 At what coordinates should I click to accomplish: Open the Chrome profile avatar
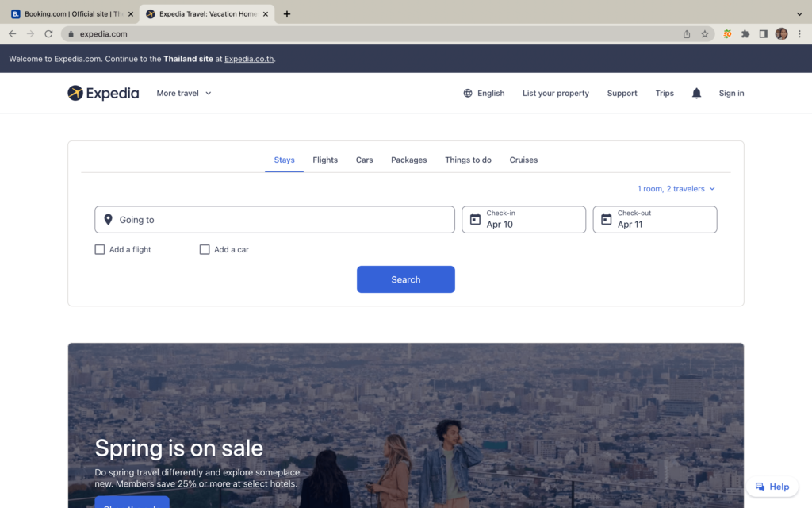tap(781, 33)
